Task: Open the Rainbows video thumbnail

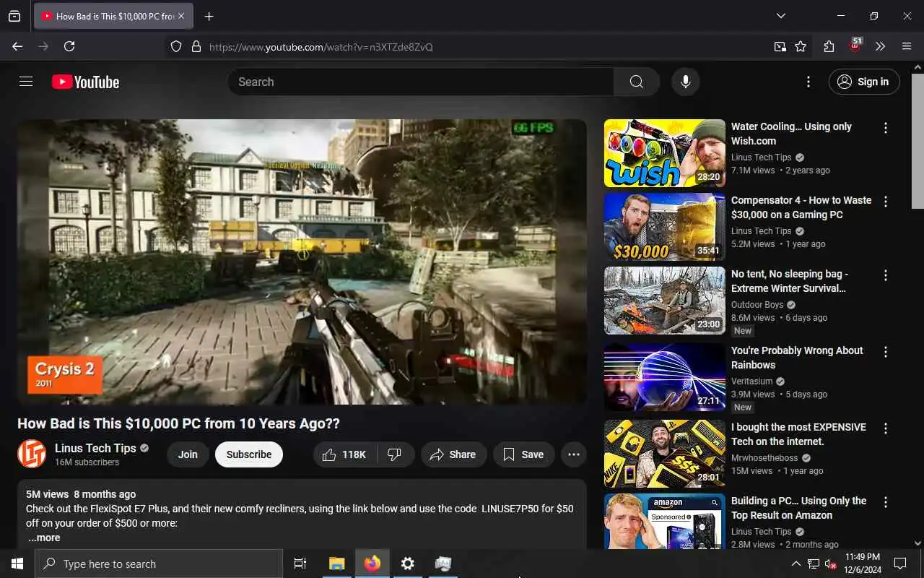Action: point(665,377)
